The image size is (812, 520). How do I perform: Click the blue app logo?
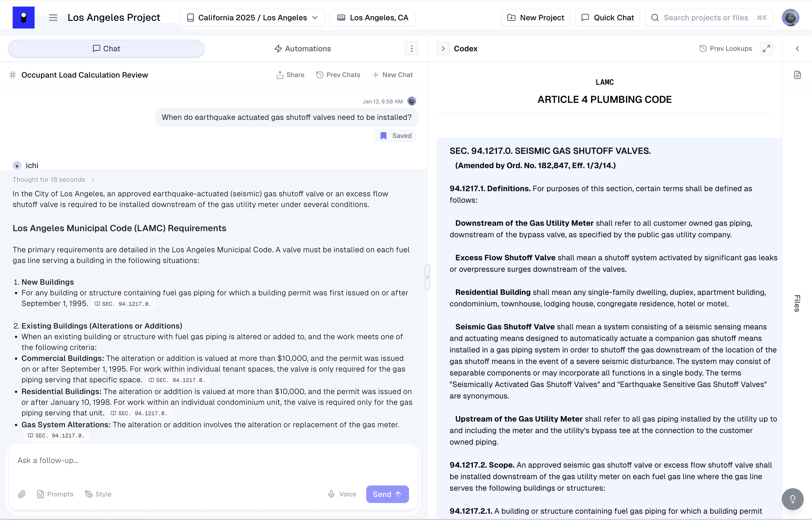pyautogui.click(x=23, y=18)
